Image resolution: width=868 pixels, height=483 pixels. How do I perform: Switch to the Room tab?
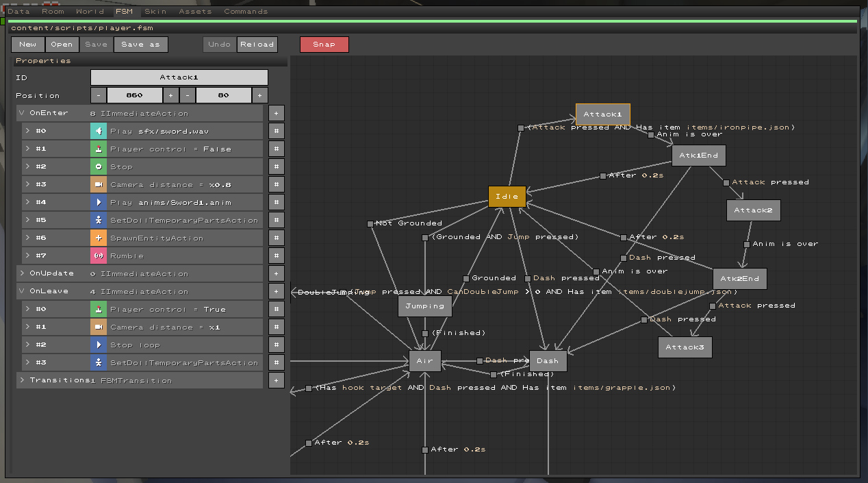pos(53,12)
